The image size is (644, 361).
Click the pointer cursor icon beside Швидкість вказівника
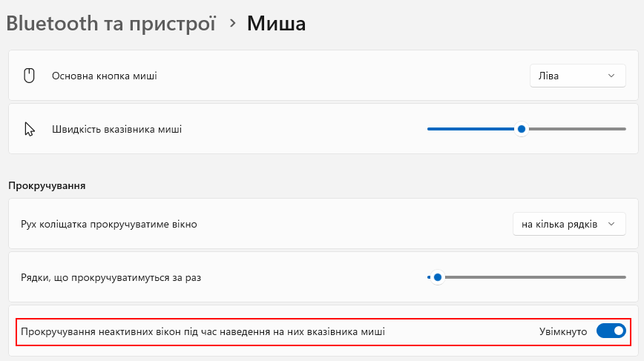[x=30, y=129]
